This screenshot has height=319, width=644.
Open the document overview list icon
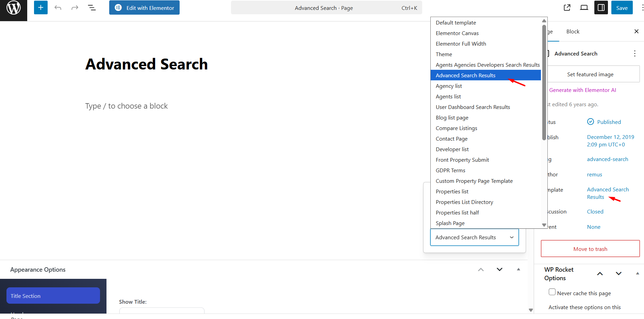(x=92, y=8)
